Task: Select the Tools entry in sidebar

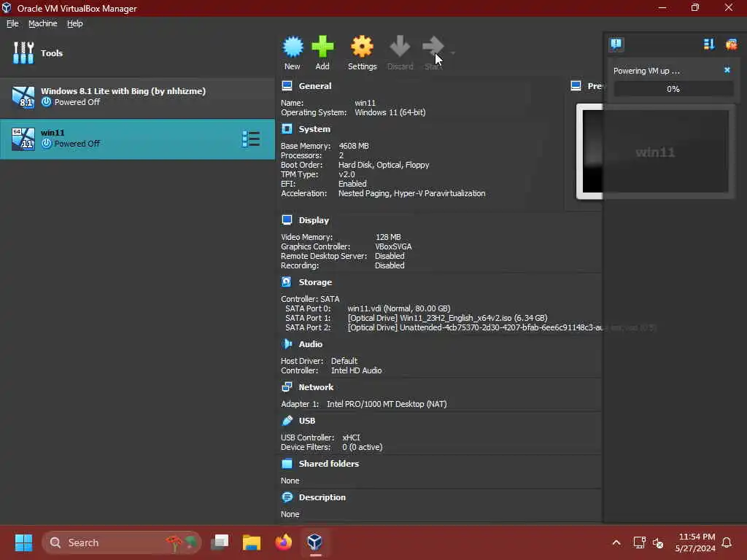Action: coord(137,52)
